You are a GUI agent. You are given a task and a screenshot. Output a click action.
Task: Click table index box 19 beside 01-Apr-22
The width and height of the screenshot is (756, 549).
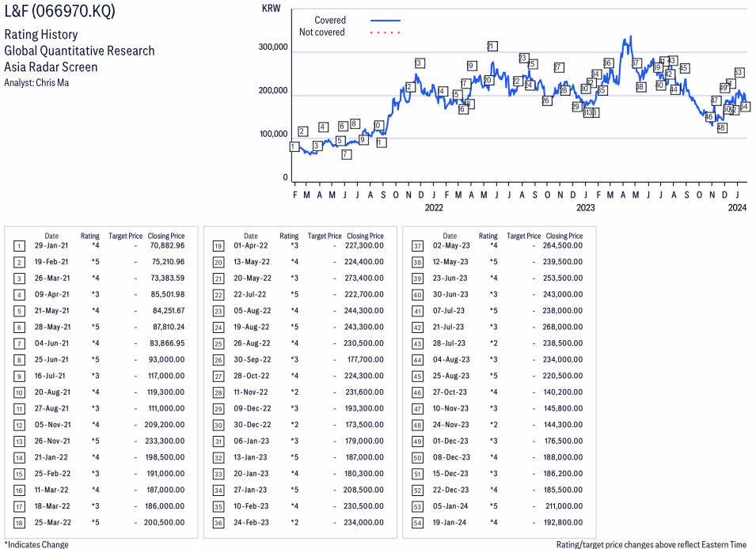click(x=218, y=246)
